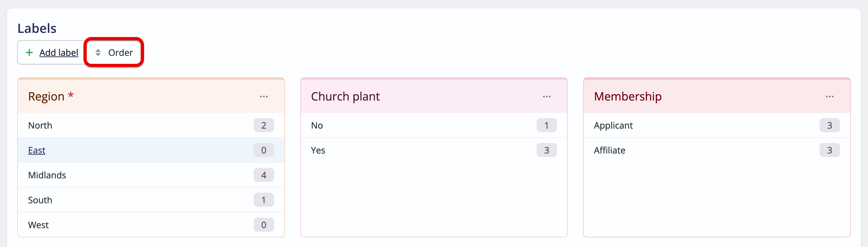Open the ellipsis menu on Church plant
Screen dimensions: 868x247
pyautogui.click(x=546, y=96)
